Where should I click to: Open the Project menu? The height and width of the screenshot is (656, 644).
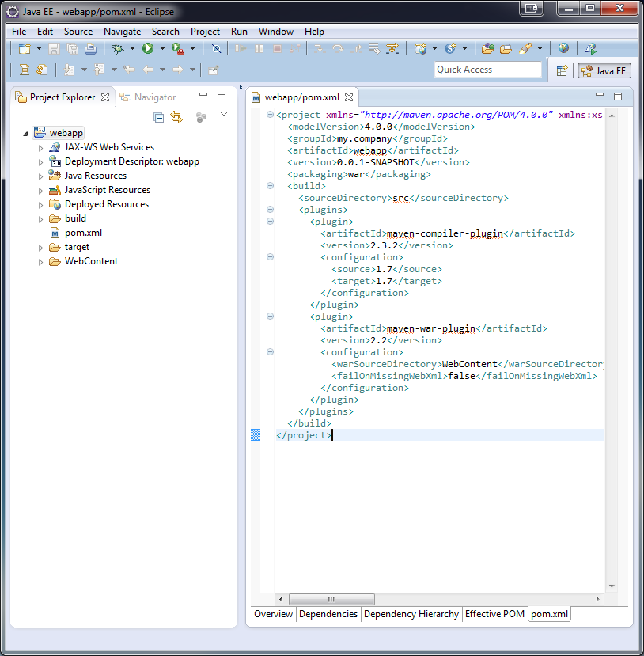(205, 32)
